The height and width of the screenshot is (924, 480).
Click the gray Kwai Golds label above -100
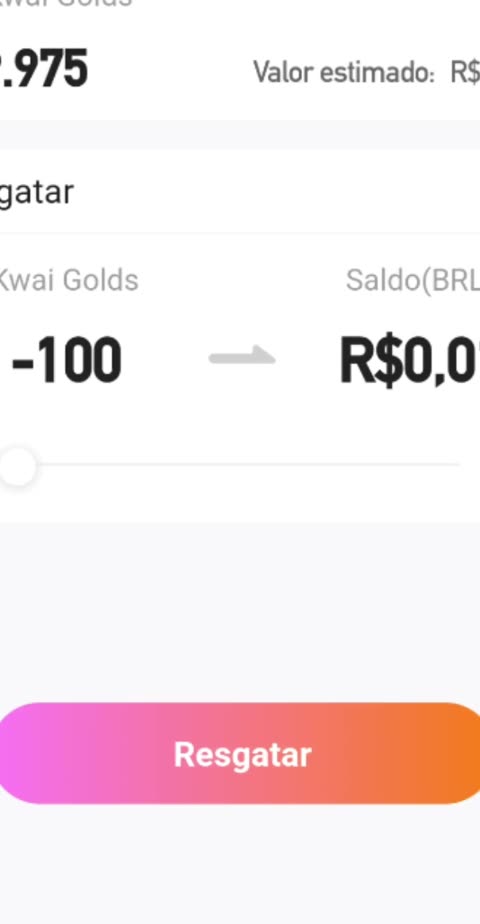68,280
